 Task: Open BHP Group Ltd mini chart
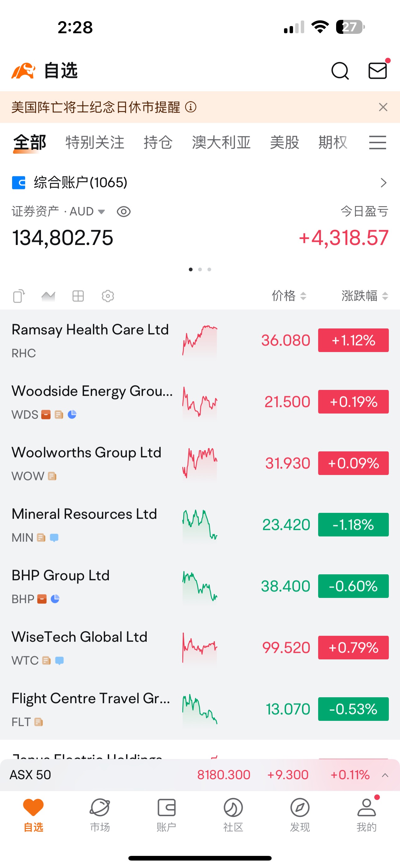tap(200, 586)
